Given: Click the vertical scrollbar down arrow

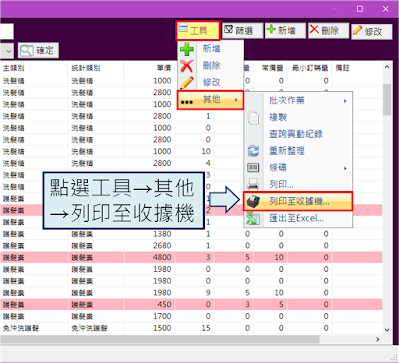Looking at the screenshot, I should tap(387, 330).
